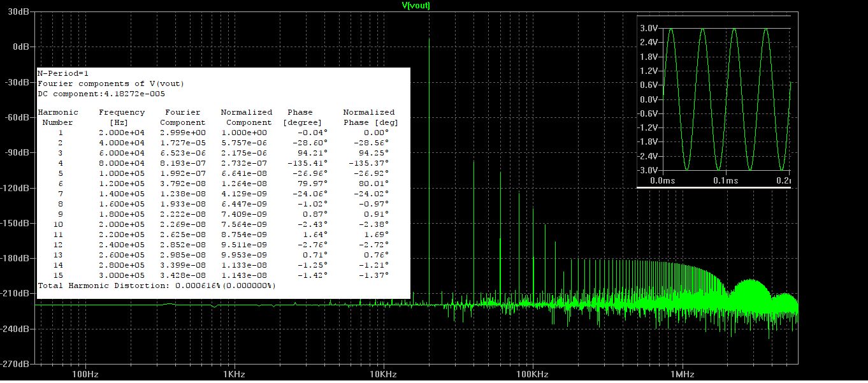Image resolution: width=868 pixels, height=383 pixels.
Task: Click the 2.4V label in inset plot
Action: pyautogui.click(x=649, y=42)
